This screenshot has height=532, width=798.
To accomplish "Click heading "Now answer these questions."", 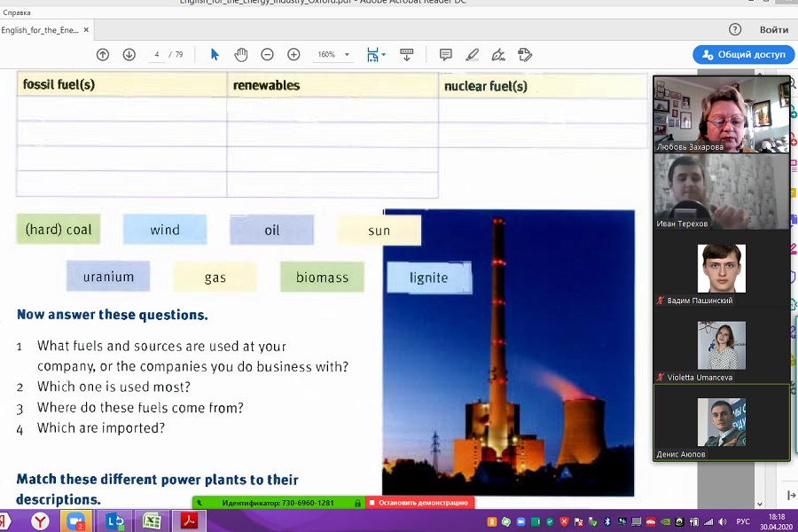I will (x=113, y=315).
